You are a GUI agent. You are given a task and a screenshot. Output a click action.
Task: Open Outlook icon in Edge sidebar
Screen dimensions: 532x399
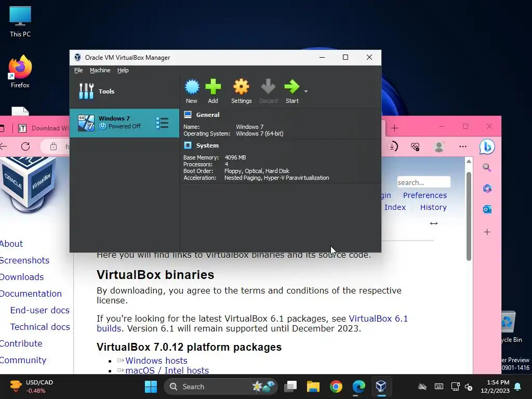(487, 209)
